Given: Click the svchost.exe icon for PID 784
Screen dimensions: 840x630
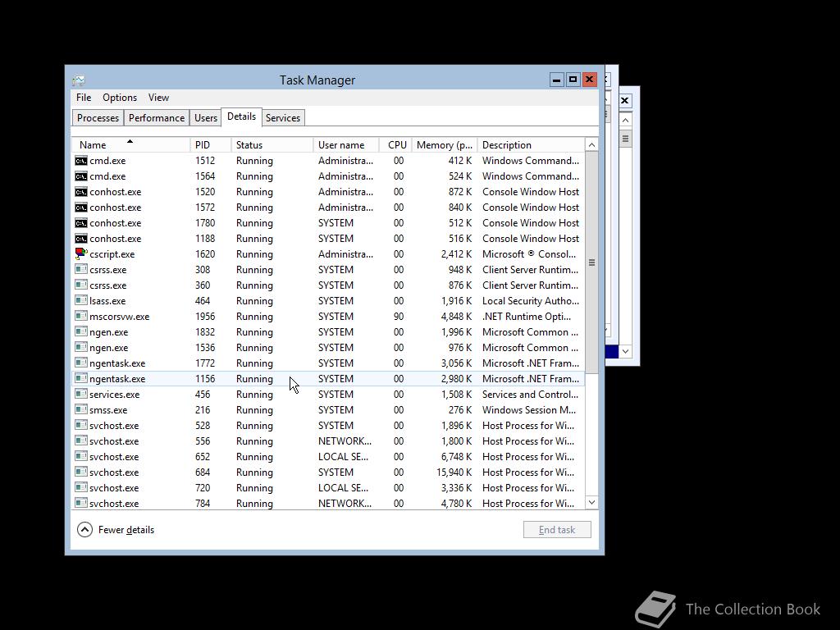Looking at the screenshot, I should tap(81, 503).
